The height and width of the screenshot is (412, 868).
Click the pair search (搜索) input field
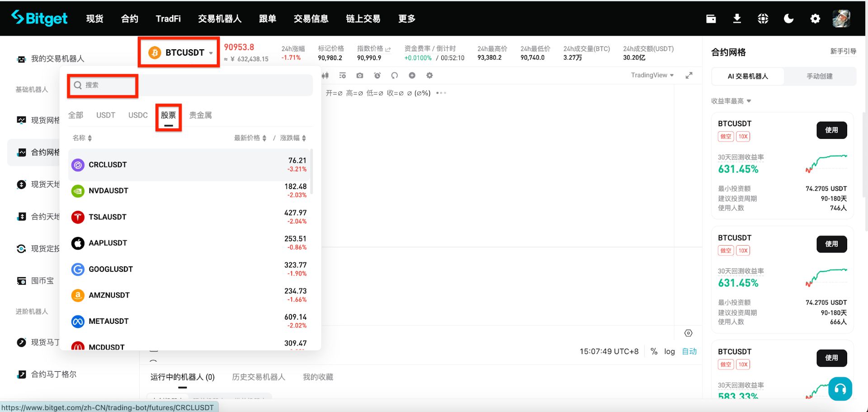pyautogui.click(x=191, y=85)
